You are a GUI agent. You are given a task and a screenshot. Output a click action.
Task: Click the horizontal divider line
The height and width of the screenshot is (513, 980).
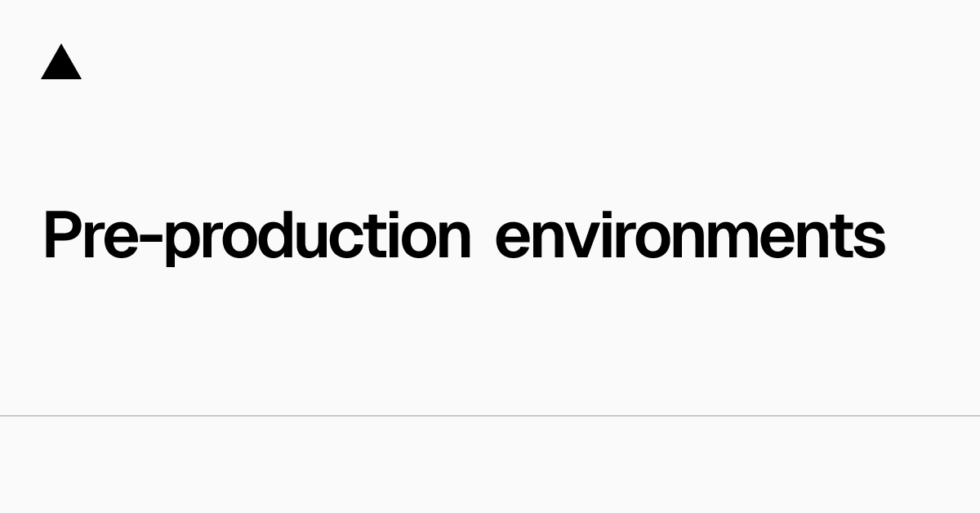pyautogui.click(x=490, y=416)
